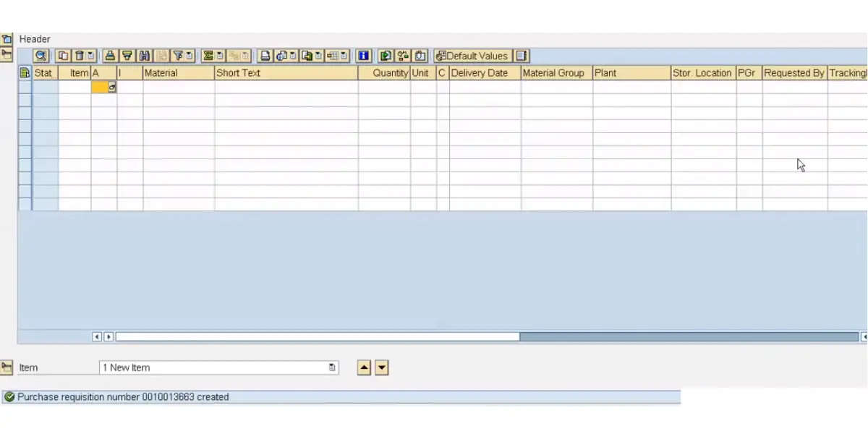Click the Default Values button
Viewport: 868px width, 434px height.
(x=472, y=56)
